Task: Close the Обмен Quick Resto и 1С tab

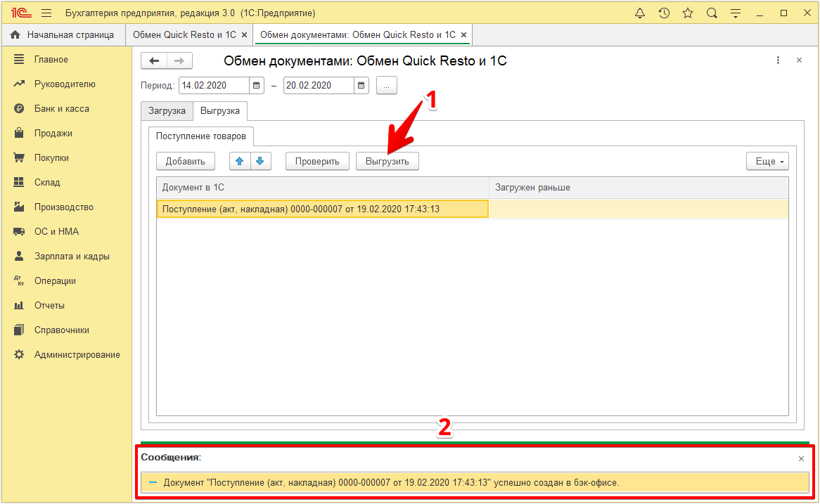Action: click(244, 35)
